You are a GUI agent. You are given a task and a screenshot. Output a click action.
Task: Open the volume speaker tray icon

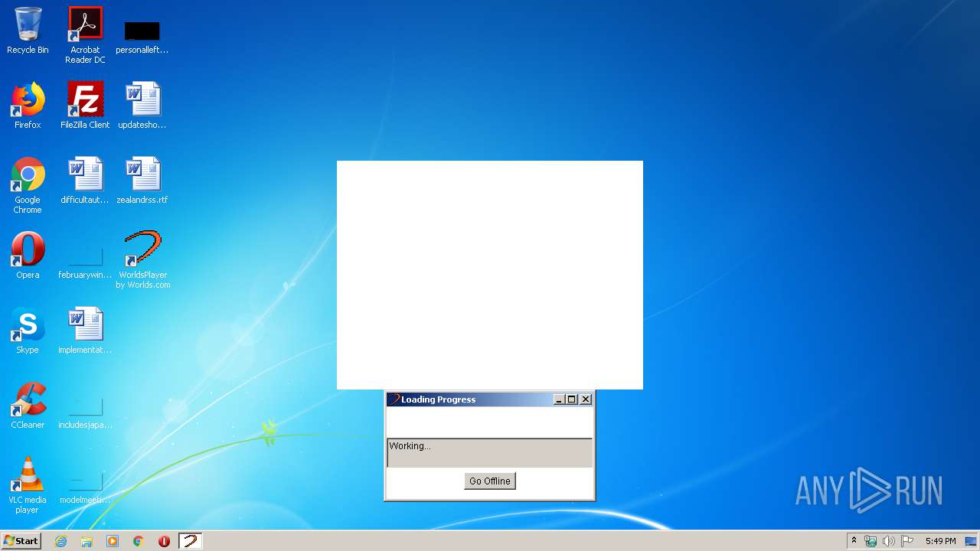(888, 541)
